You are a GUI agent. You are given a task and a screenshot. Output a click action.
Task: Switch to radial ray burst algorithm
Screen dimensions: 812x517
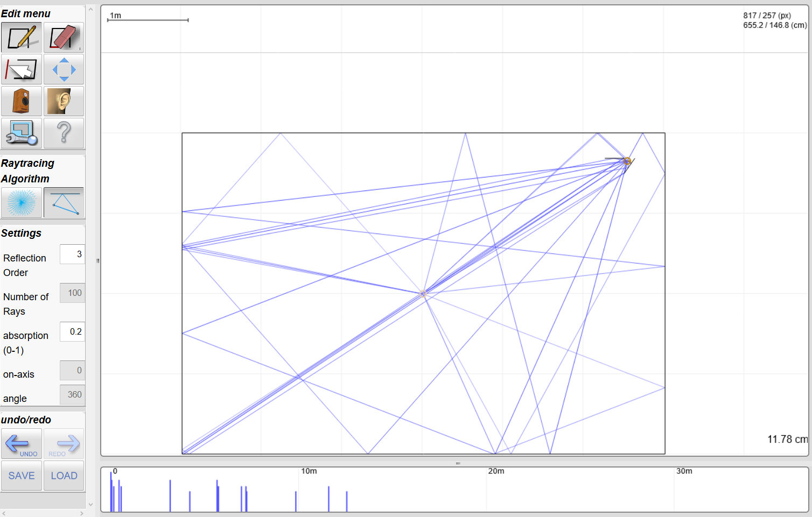pyautogui.click(x=22, y=203)
